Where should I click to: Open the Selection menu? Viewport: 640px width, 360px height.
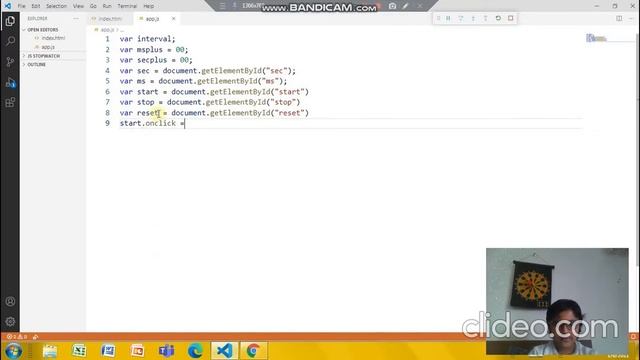[x=56, y=6]
